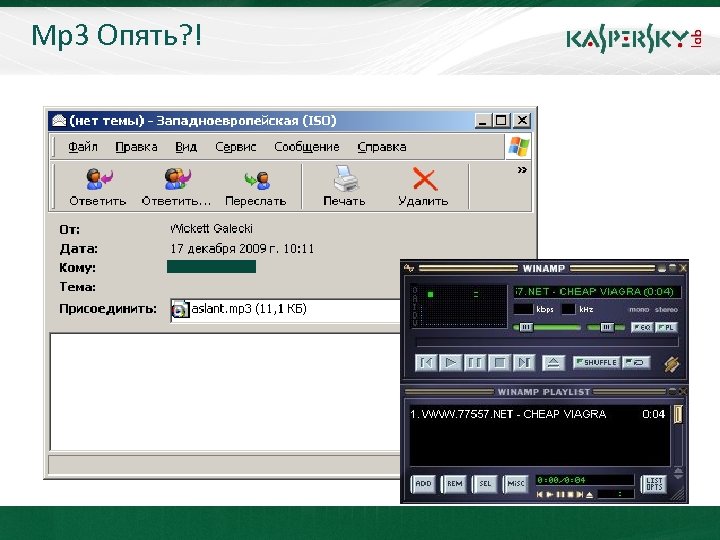Click the date 17 декабря 2009 г. 10:11
The width and height of the screenshot is (720, 540).
tap(242, 249)
